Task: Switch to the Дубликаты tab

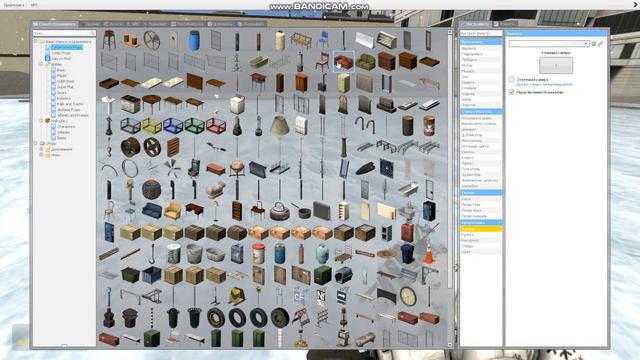Action: pyautogui.click(x=220, y=24)
